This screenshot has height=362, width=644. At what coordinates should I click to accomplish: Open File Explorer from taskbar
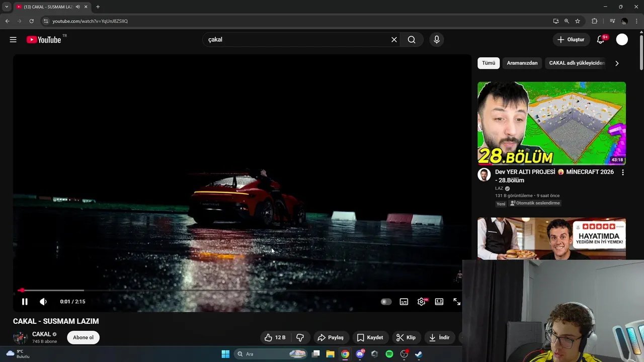[x=330, y=354]
